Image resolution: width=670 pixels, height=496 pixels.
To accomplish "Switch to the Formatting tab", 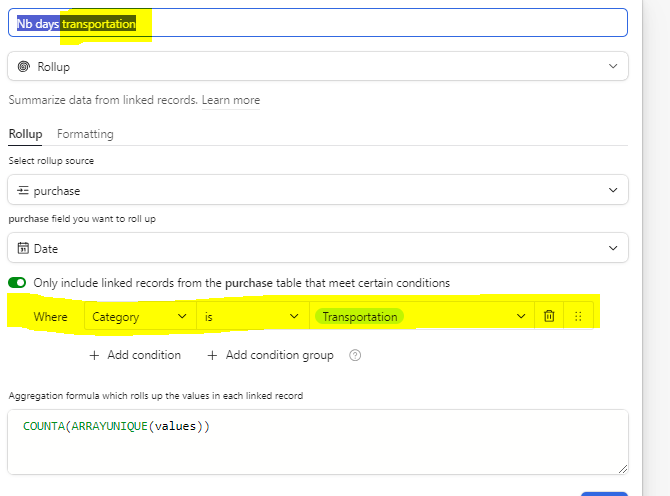I will click(85, 134).
